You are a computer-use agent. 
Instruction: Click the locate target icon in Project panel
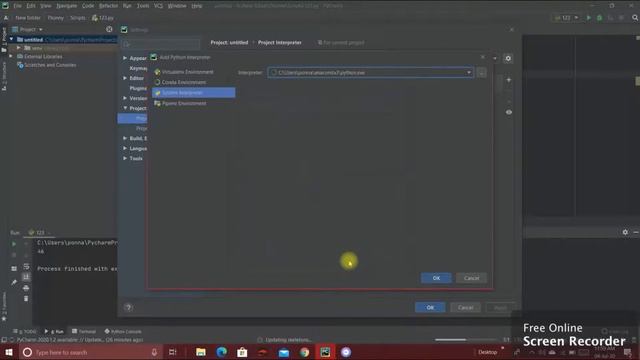pyautogui.click(x=109, y=29)
